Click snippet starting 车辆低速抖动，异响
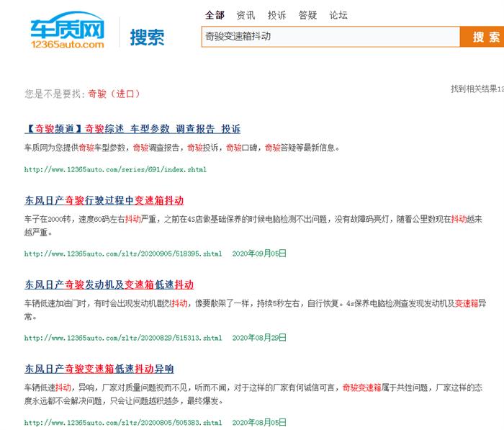 click(x=253, y=394)
